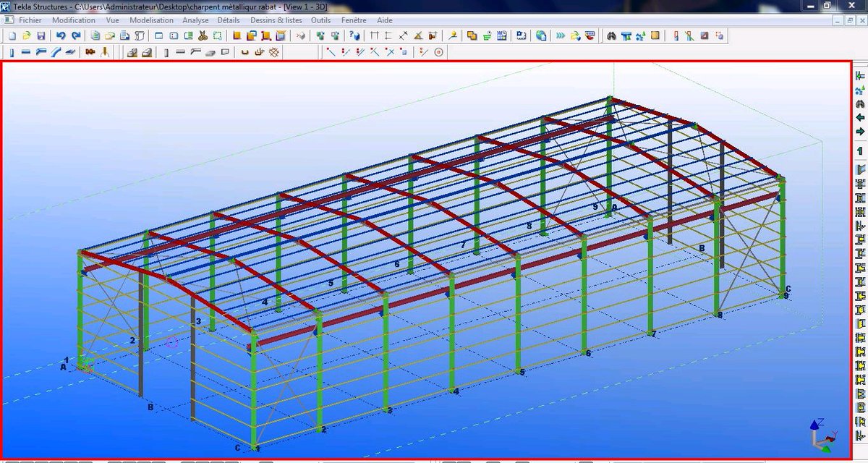Select the create bolts tool
The image size is (868, 463).
90,52
